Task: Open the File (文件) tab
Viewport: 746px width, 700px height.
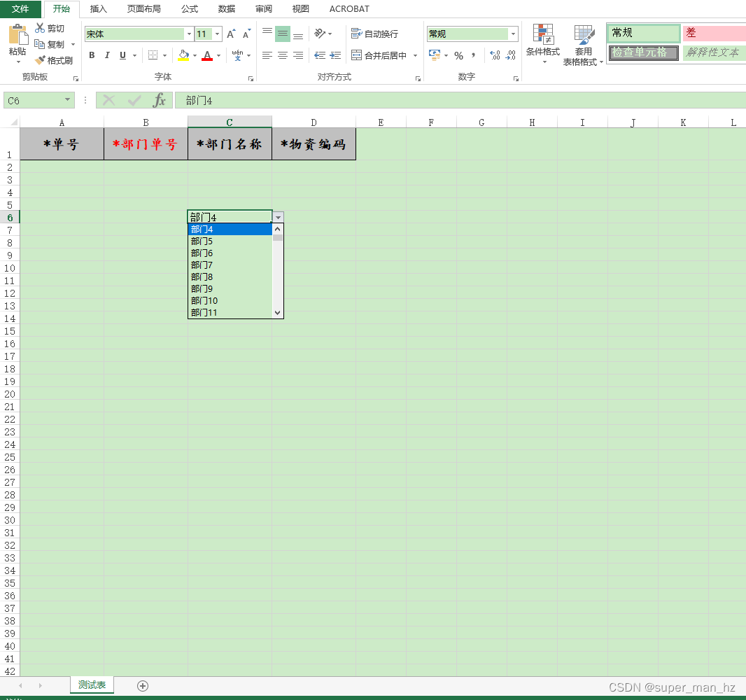Action: [20, 9]
